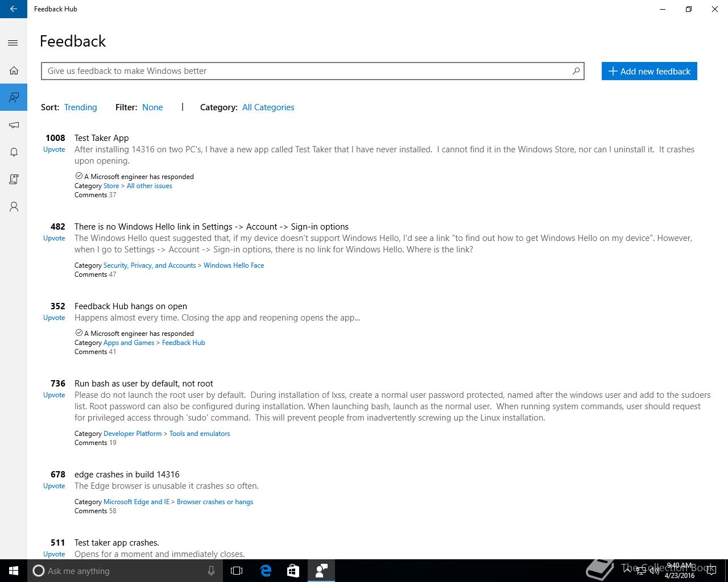Image resolution: width=728 pixels, height=582 pixels.
Task: Click Comments 58 on edge crashes feedback
Action: tap(95, 511)
